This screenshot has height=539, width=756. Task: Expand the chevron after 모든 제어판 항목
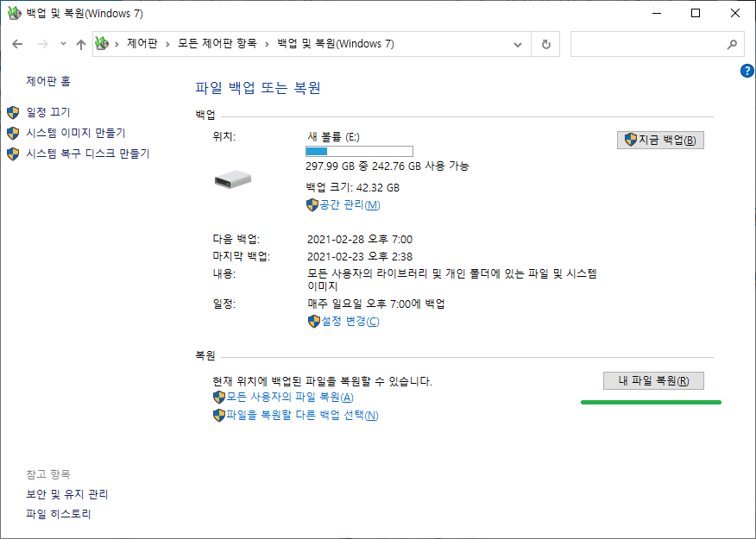[x=267, y=44]
